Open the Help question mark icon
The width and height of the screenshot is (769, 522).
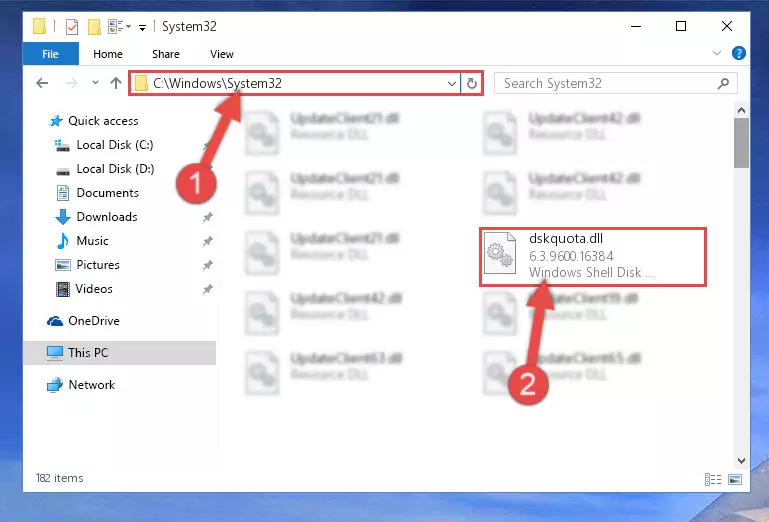[739, 53]
